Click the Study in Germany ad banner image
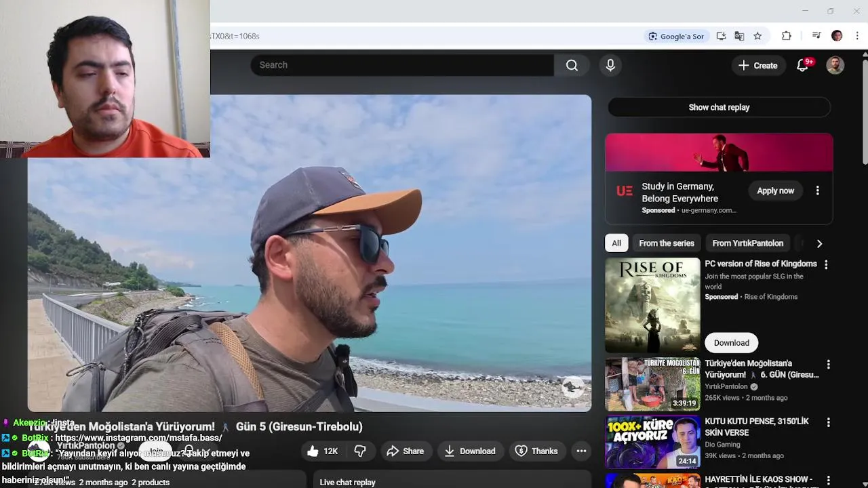Image resolution: width=868 pixels, height=488 pixels. point(719,152)
